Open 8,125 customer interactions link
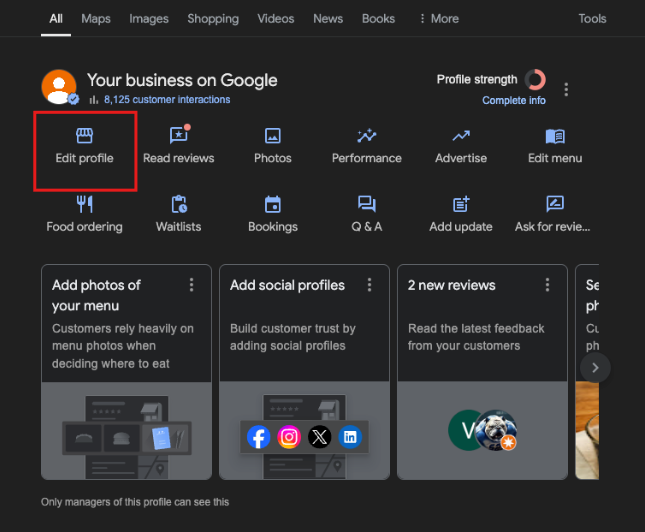 167,100
